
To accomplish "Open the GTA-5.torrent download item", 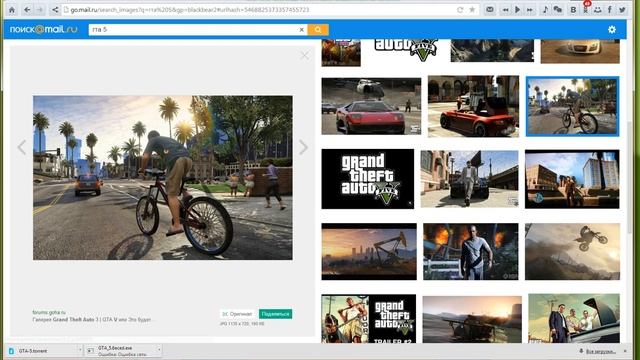I will coord(41,351).
